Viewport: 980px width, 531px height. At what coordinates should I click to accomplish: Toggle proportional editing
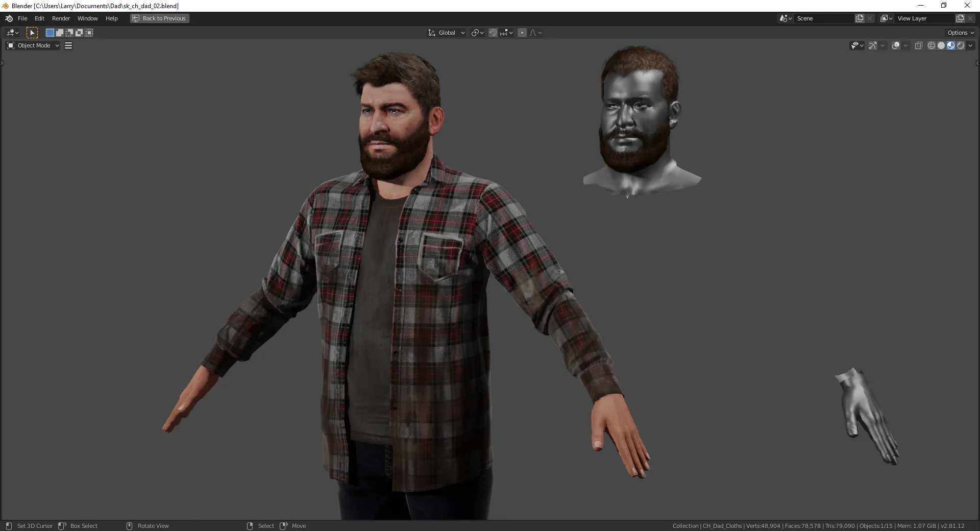pyautogui.click(x=522, y=33)
